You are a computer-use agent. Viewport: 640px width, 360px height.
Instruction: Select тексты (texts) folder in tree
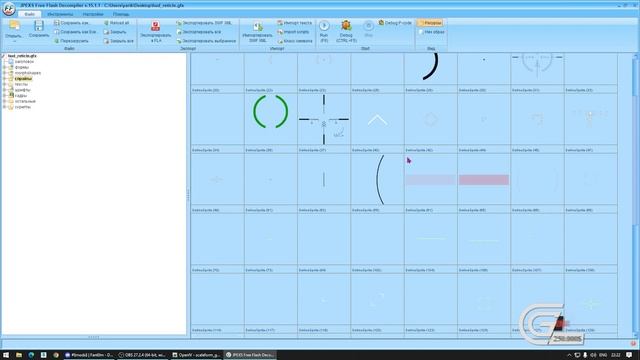pos(21,84)
